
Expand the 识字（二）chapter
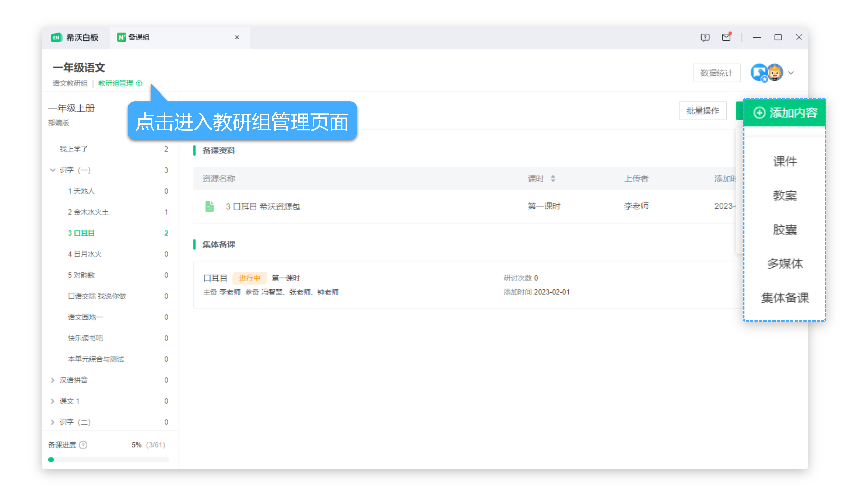point(53,422)
